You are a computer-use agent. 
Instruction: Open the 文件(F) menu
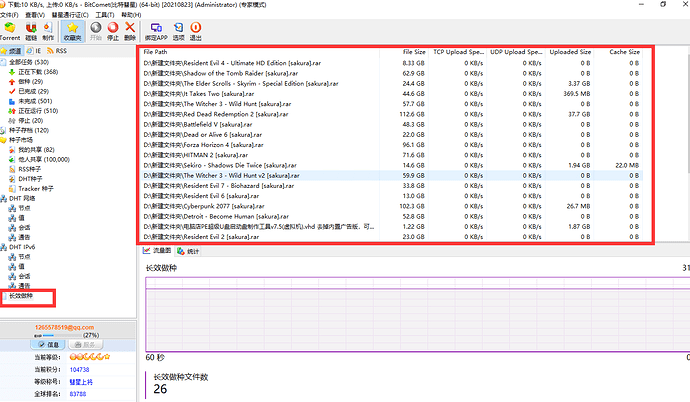click(9, 15)
